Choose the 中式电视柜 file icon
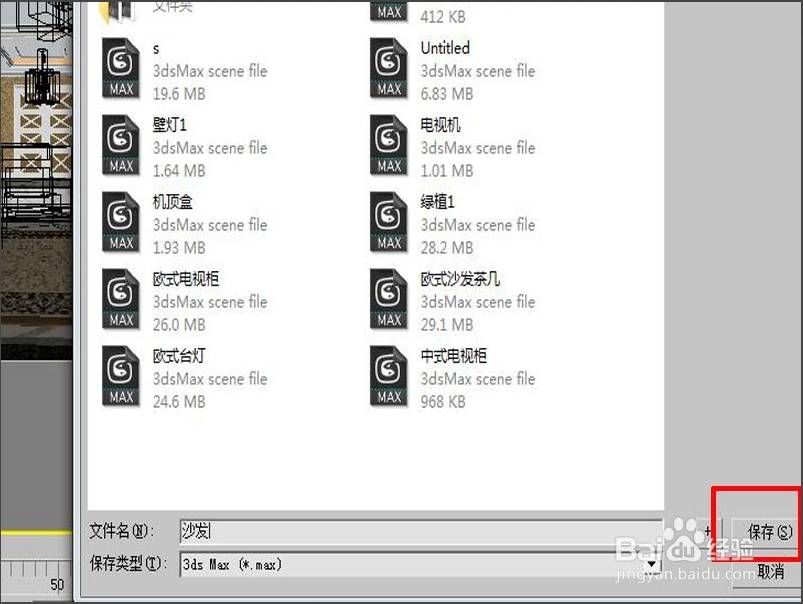This screenshot has height=604, width=803. click(x=389, y=377)
